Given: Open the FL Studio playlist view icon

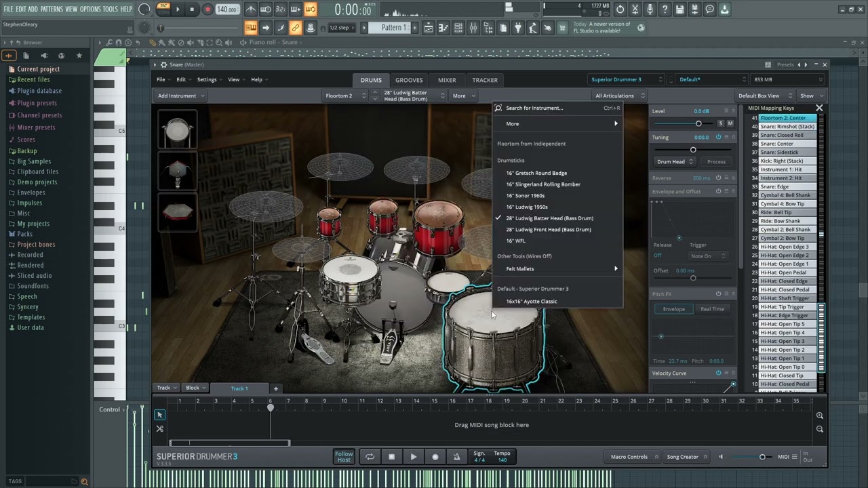Looking at the screenshot, I should (x=429, y=28).
